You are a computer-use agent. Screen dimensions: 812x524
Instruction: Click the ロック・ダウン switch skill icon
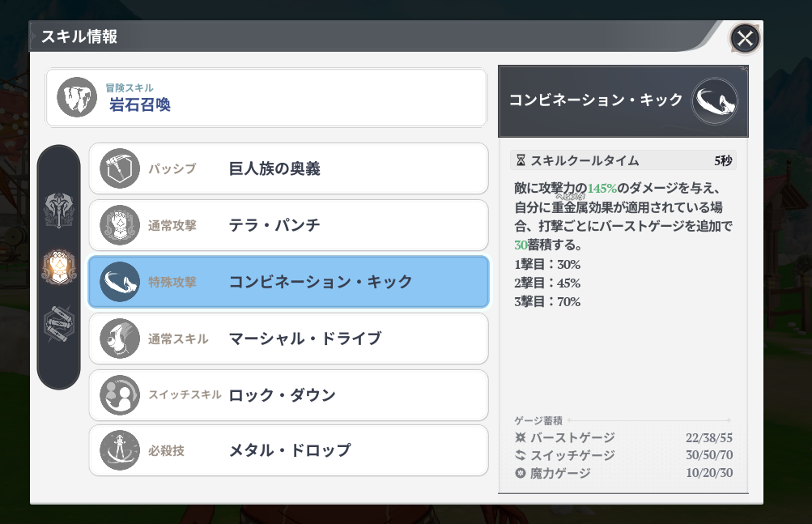click(x=120, y=395)
